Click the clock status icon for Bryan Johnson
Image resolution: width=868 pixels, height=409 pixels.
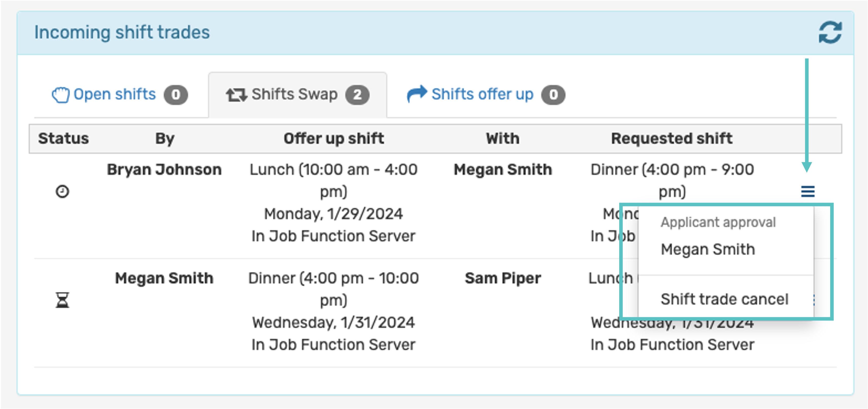click(x=62, y=192)
